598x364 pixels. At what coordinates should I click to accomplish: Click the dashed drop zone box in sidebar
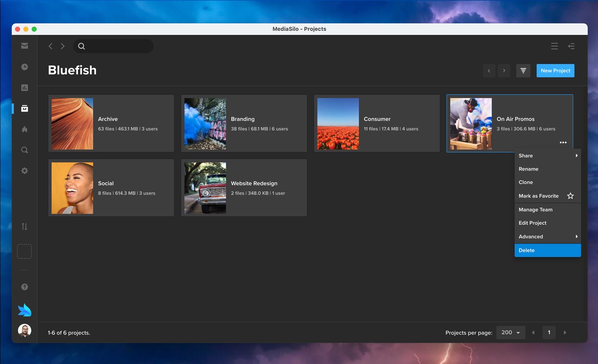[x=24, y=252]
